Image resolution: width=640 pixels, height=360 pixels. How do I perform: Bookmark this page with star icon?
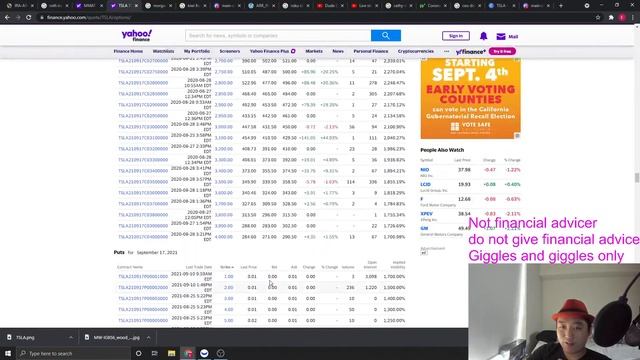tap(598, 18)
